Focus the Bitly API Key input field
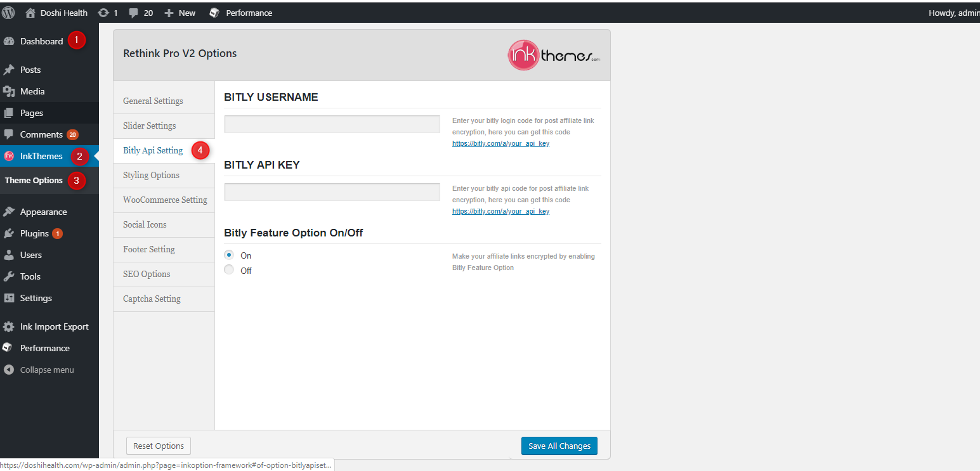980x471 pixels. coord(332,192)
